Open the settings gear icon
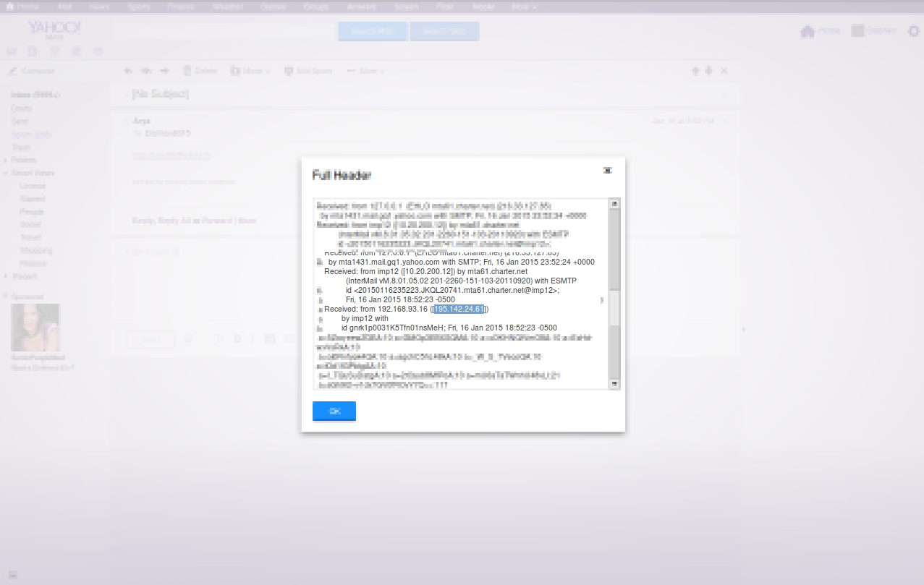 tap(913, 31)
